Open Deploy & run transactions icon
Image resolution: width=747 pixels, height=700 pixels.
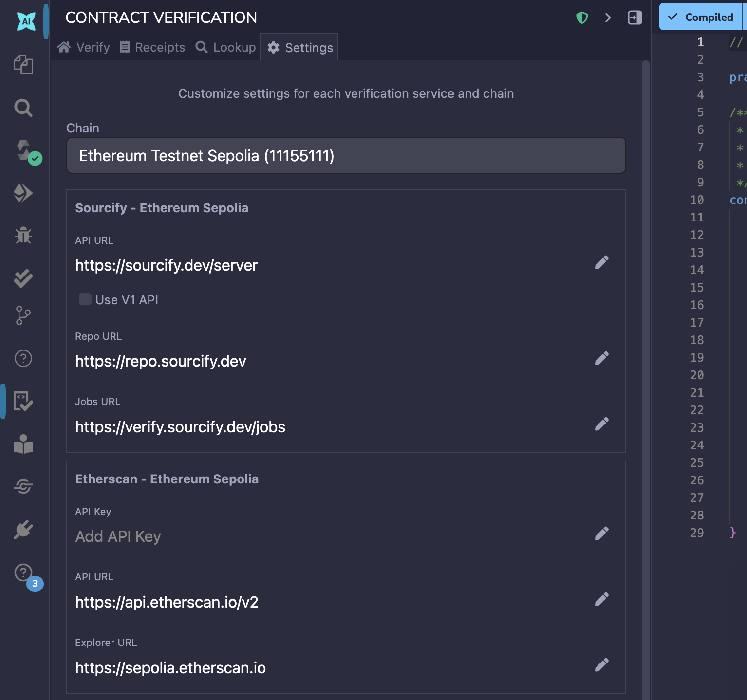(x=23, y=193)
